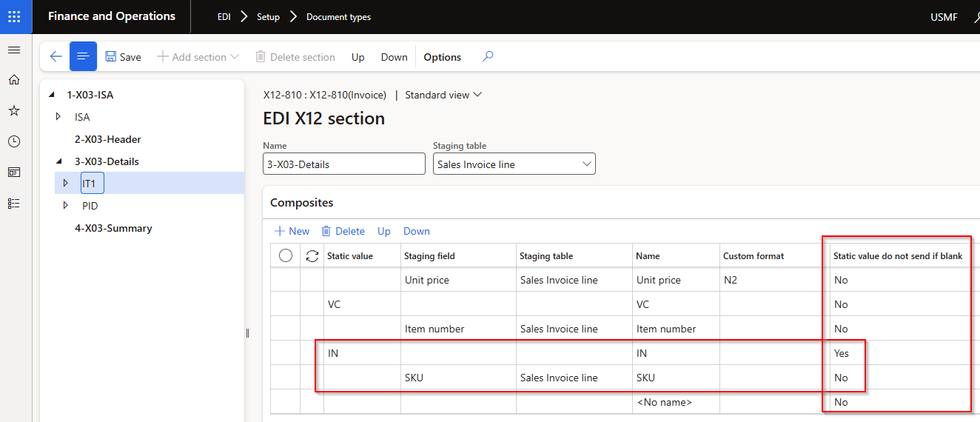Image resolution: width=980 pixels, height=422 pixels.
Task: Click the search magnifier in action bar
Action: click(487, 56)
